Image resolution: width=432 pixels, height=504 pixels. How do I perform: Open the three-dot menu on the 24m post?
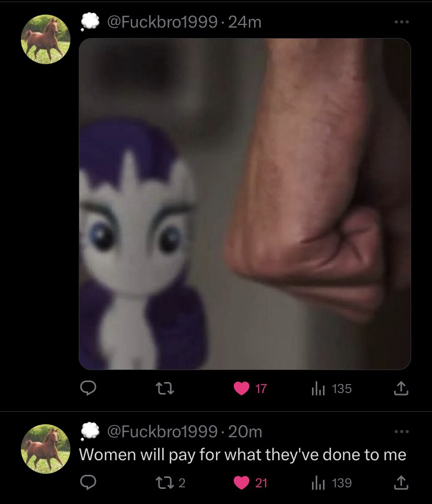point(401,22)
